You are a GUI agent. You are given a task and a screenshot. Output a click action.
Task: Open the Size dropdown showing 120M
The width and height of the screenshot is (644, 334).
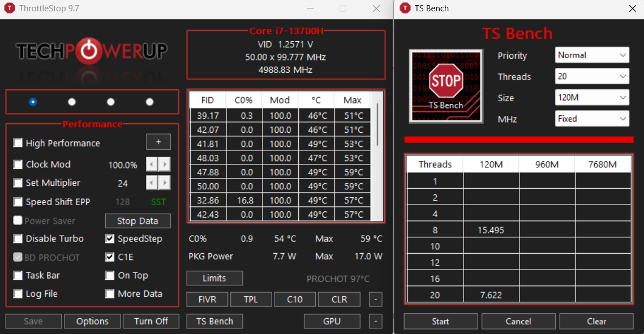592,98
